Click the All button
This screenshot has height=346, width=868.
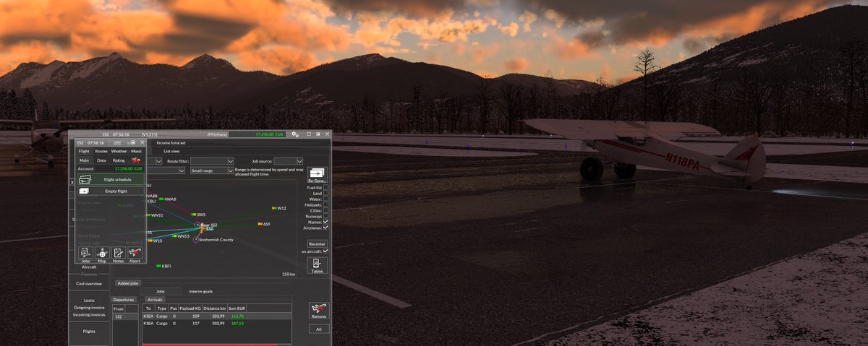pos(319,329)
